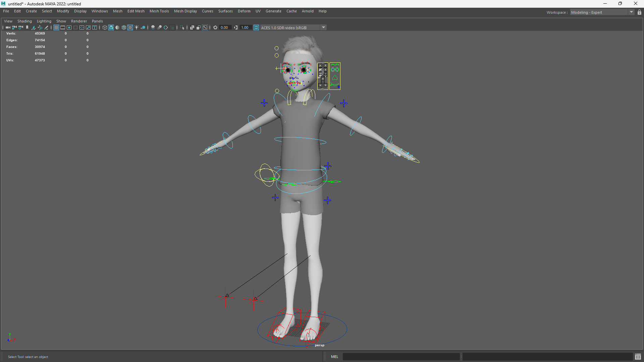Toggle the View Transform ON button
Viewport: 644px width, 362px height.
pyautogui.click(x=256, y=27)
